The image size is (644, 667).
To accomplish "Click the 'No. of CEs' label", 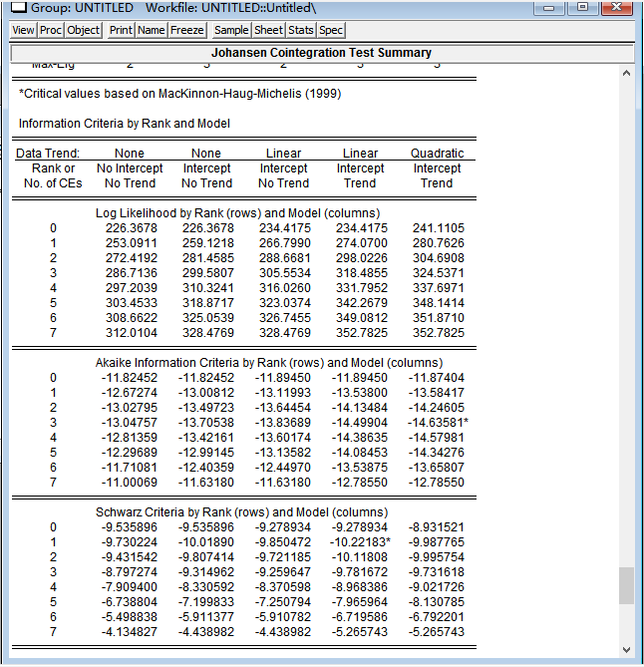I will coord(53,183).
